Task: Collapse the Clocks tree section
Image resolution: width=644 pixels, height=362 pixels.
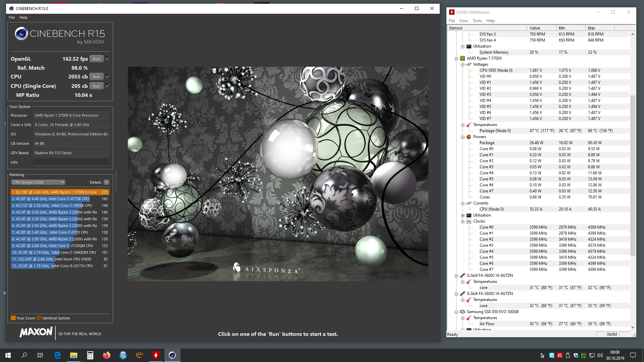Action: (463, 222)
